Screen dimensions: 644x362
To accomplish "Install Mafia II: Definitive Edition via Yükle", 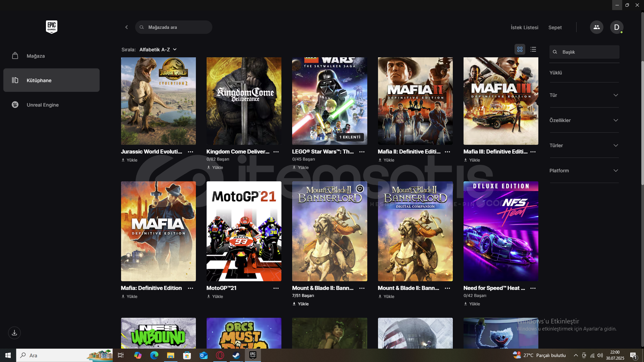I will pos(386,160).
